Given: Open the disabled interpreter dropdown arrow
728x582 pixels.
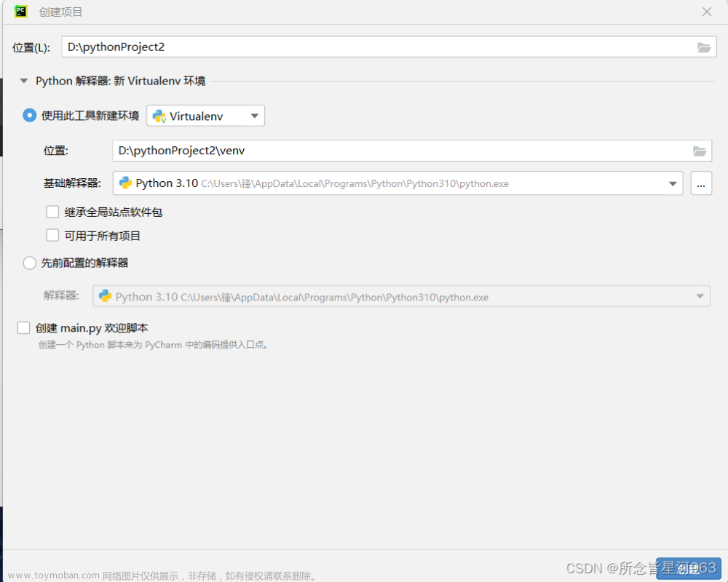Looking at the screenshot, I should (700, 296).
